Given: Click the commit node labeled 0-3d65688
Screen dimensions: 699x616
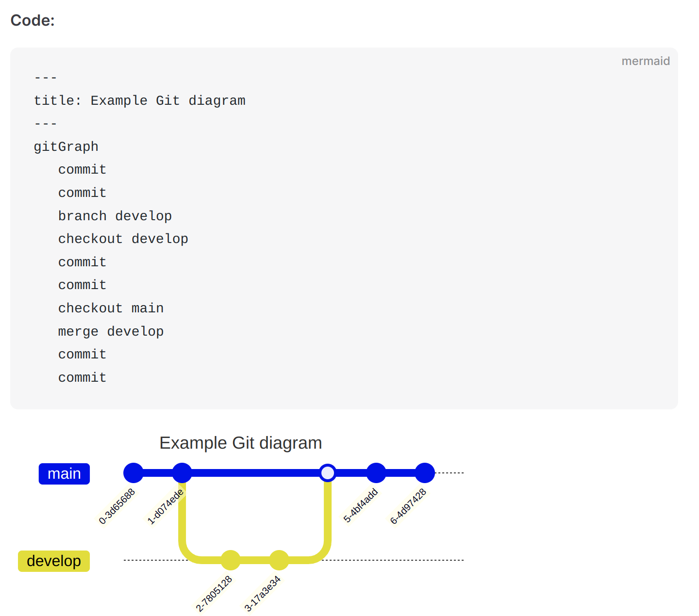Looking at the screenshot, I should (x=133, y=473).
